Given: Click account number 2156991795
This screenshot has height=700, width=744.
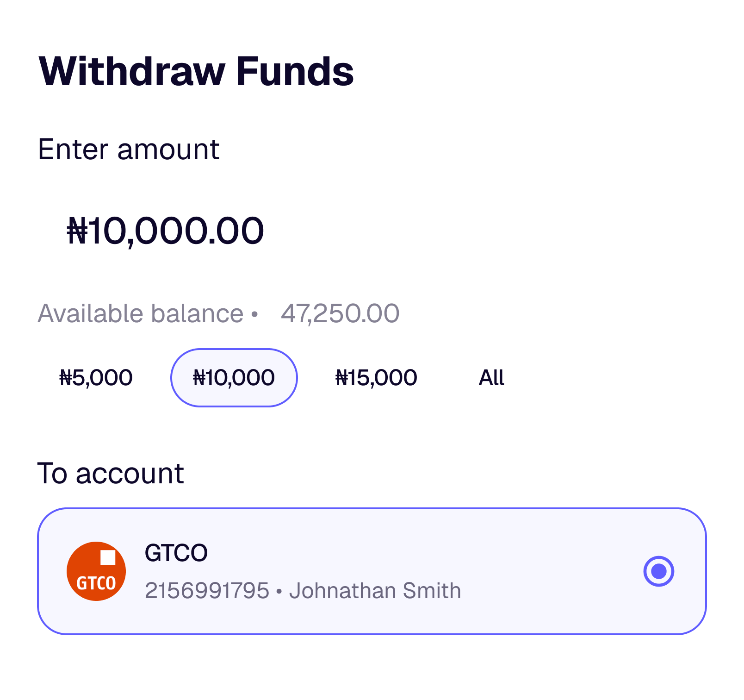Looking at the screenshot, I should [207, 591].
